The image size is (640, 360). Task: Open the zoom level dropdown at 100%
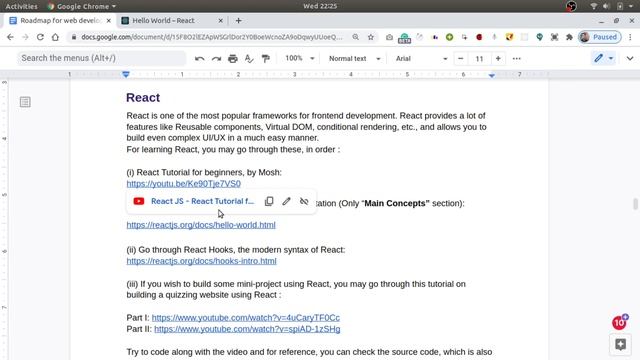point(300,58)
